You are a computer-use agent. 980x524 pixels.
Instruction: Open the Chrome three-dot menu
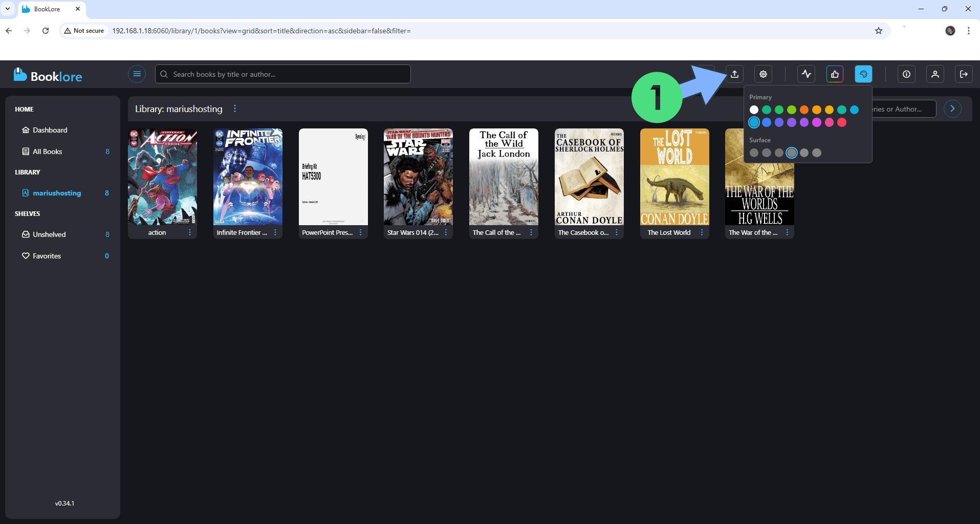coord(969,31)
